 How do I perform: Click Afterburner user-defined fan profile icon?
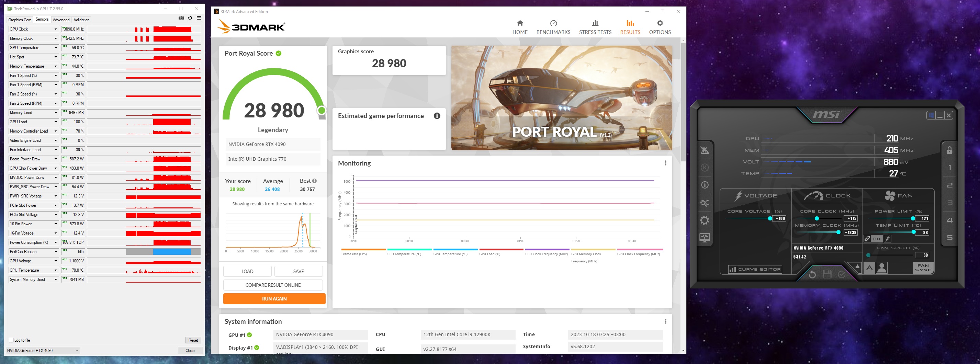tap(881, 268)
